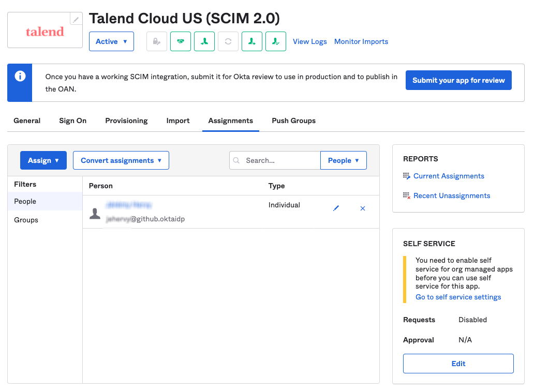Click View Logs link

(x=309, y=41)
